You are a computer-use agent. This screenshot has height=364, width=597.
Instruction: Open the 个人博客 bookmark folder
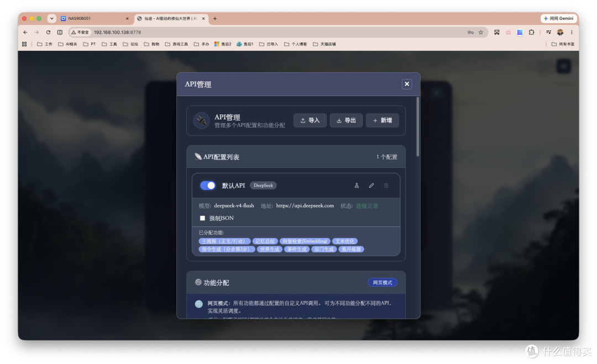coord(295,44)
